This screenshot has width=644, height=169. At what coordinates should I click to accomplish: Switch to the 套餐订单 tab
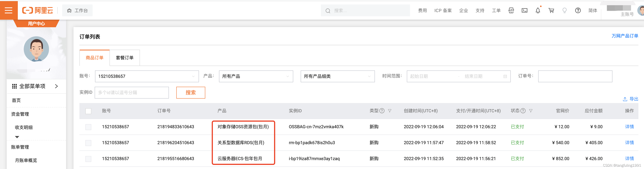pos(125,58)
